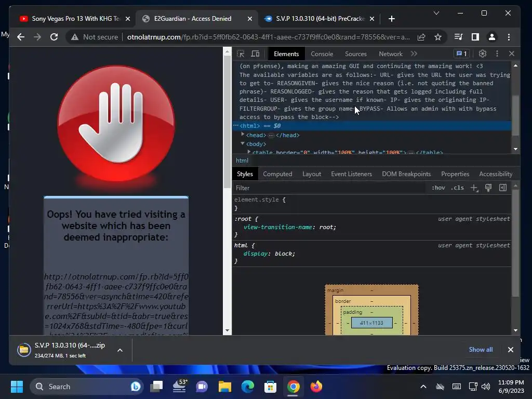Click the 411×1133 content box in box model
The height and width of the screenshot is (399, 532).
(x=371, y=323)
